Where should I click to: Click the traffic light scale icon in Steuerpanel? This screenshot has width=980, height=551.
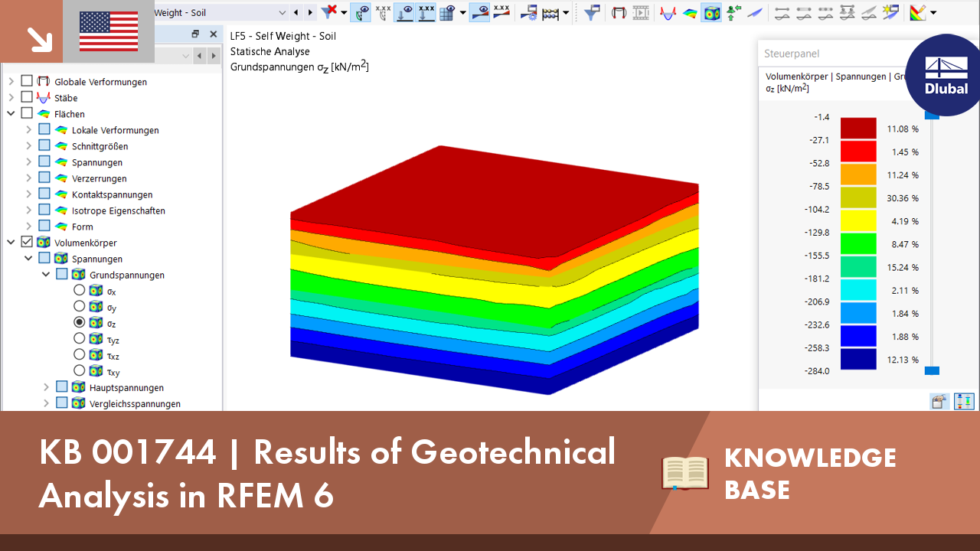(964, 401)
